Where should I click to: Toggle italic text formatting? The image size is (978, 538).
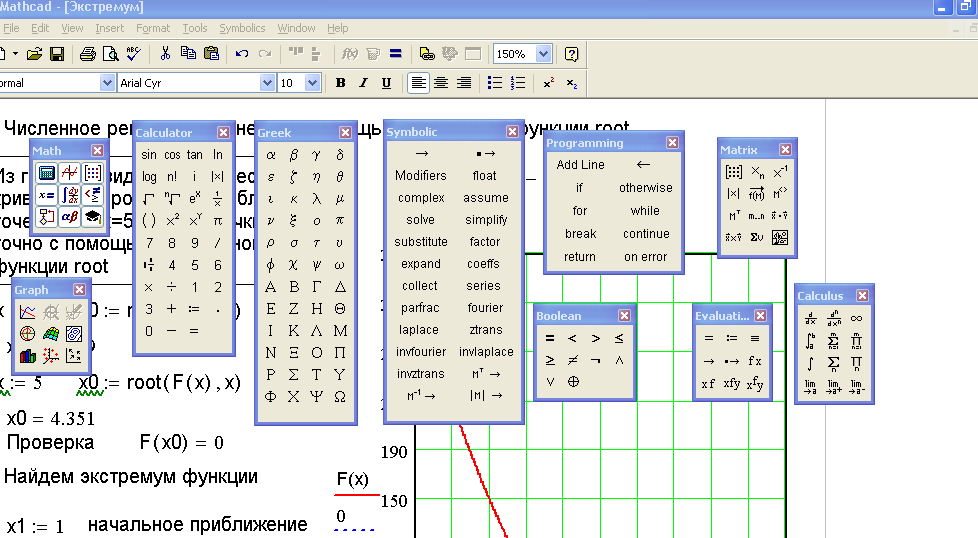click(364, 83)
